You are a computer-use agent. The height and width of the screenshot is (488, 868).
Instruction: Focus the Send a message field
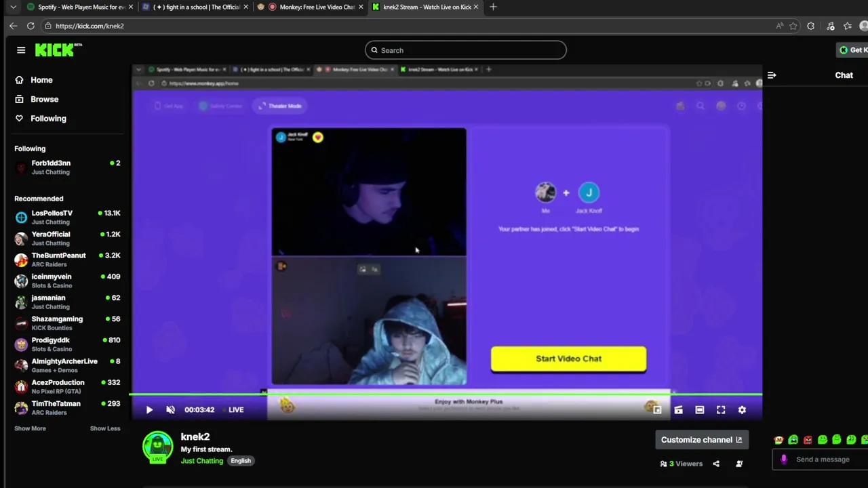coord(822,460)
